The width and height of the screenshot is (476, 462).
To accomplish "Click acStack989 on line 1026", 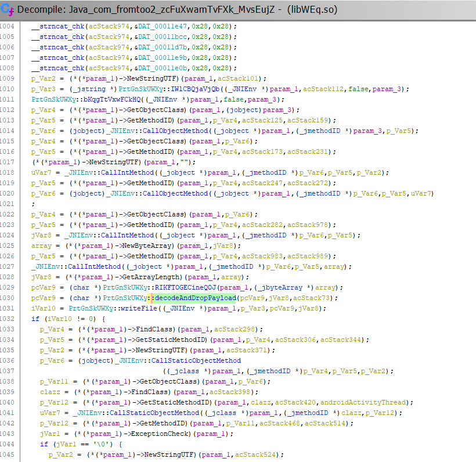I will click(308, 256).
